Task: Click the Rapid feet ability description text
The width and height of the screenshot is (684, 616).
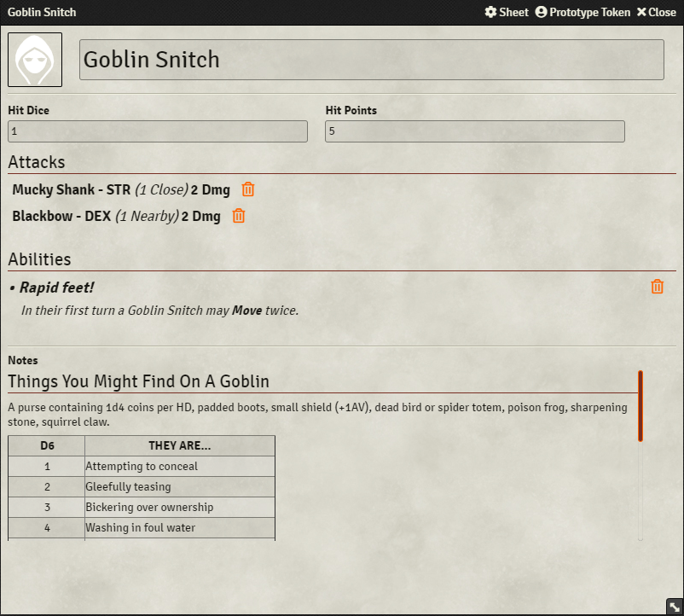Action: (160, 311)
